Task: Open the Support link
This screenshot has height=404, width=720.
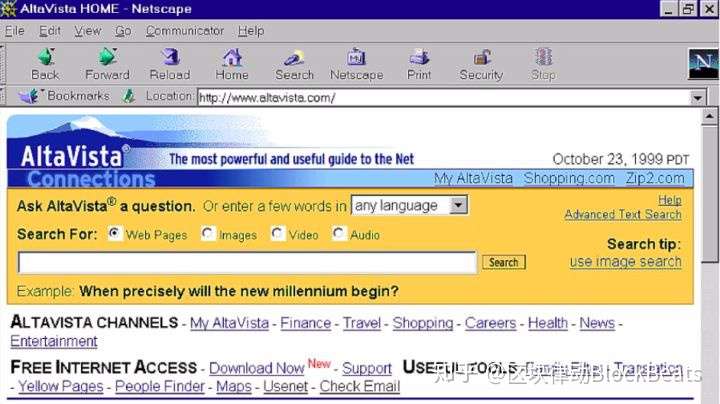Action: click(367, 368)
